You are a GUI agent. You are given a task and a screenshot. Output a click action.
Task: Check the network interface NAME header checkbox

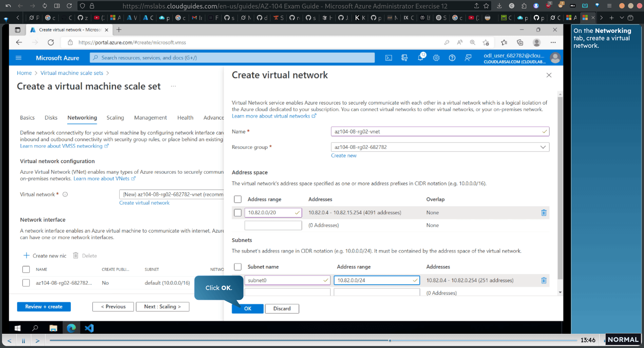[26, 269]
